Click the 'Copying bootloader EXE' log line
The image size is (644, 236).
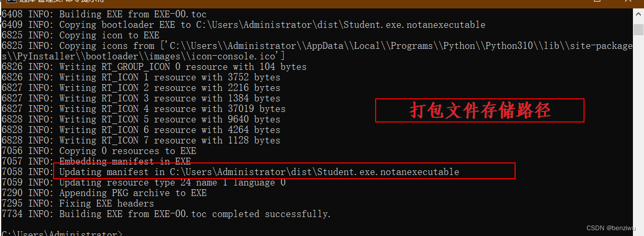point(244,25)
